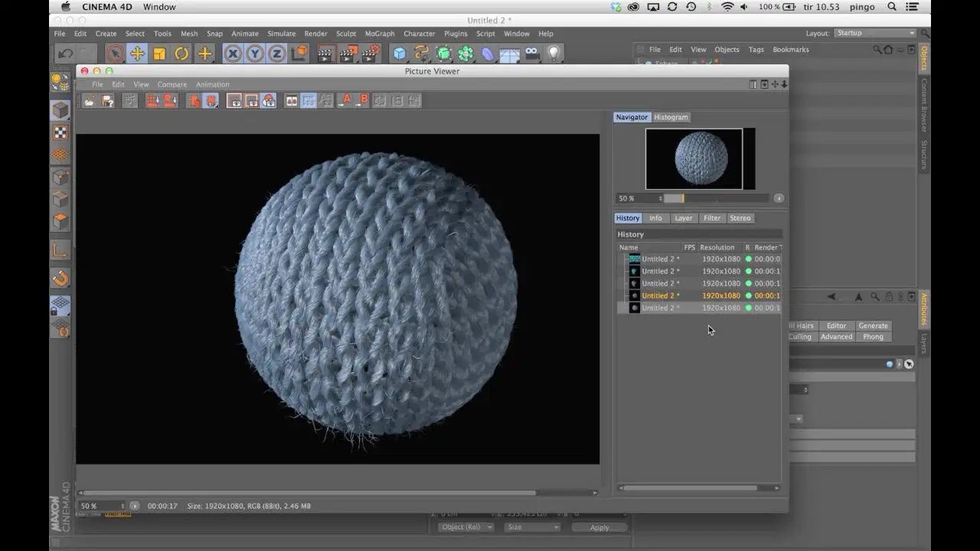The width and height of the screenshot is (980, 551).
Task: Select the Scale tool icon
Action: pyautogui.click(x=159, y=54)
